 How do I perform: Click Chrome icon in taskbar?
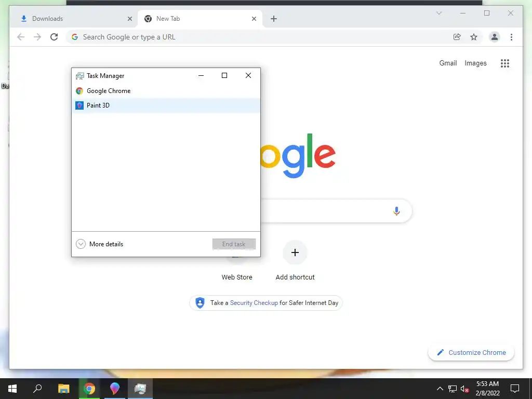coord(89,389)
